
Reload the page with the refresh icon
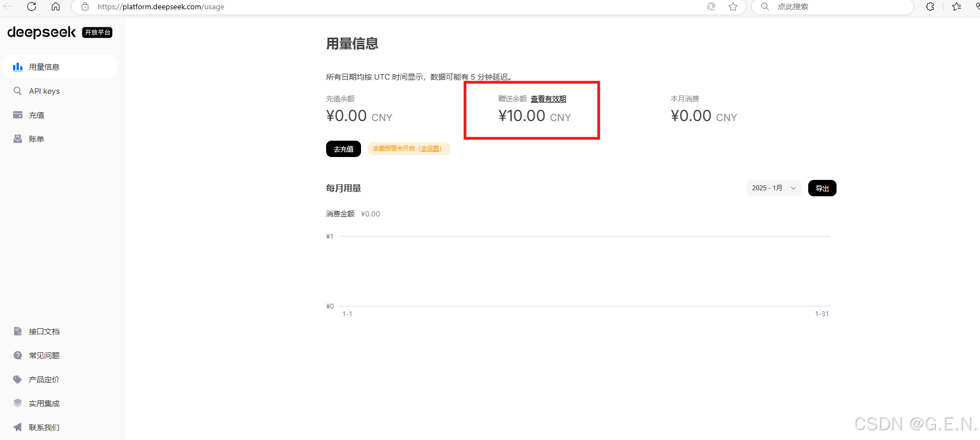[32, 7]
